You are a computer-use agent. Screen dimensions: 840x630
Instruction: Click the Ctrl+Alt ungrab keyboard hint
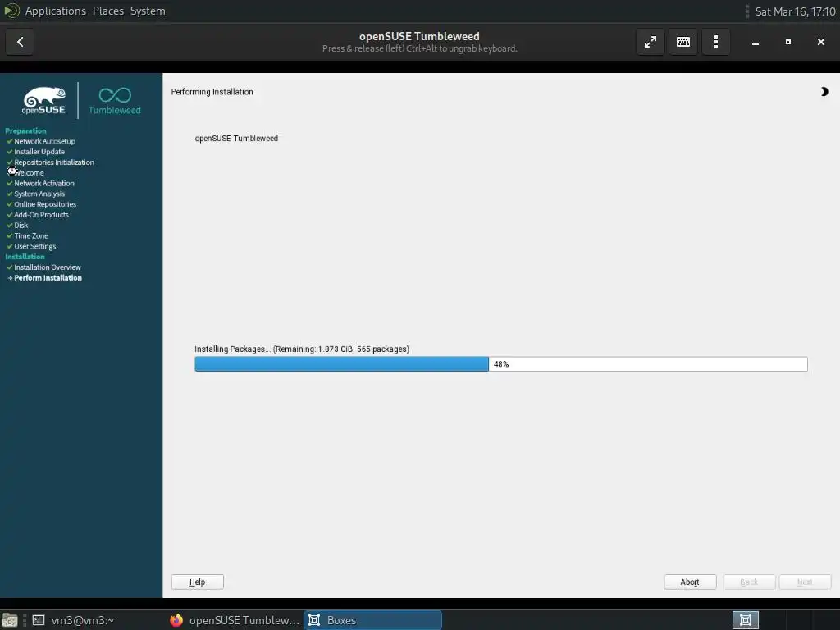click(x=419, y=48)
